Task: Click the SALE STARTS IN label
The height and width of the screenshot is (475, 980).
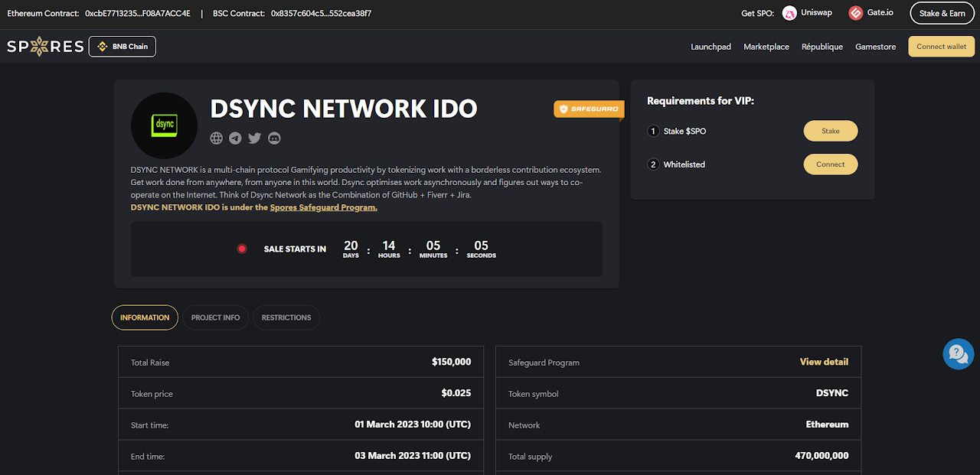Action: click(x=295, y=249)
